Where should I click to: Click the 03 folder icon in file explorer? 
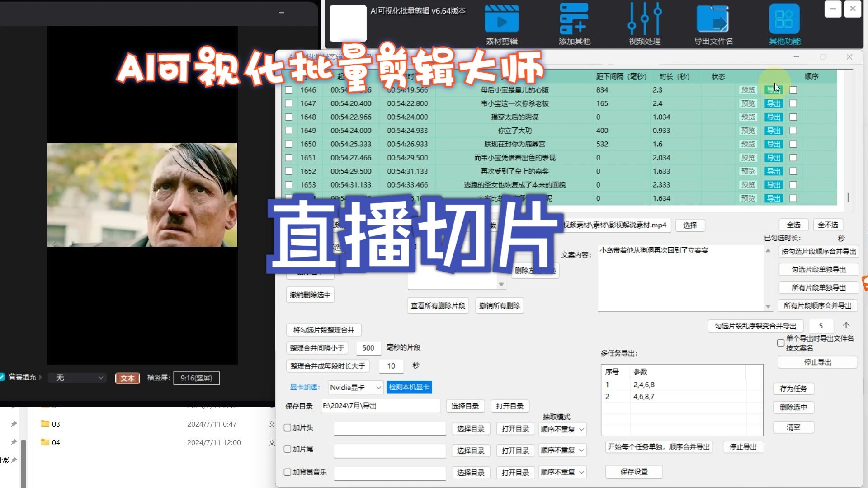45,424
